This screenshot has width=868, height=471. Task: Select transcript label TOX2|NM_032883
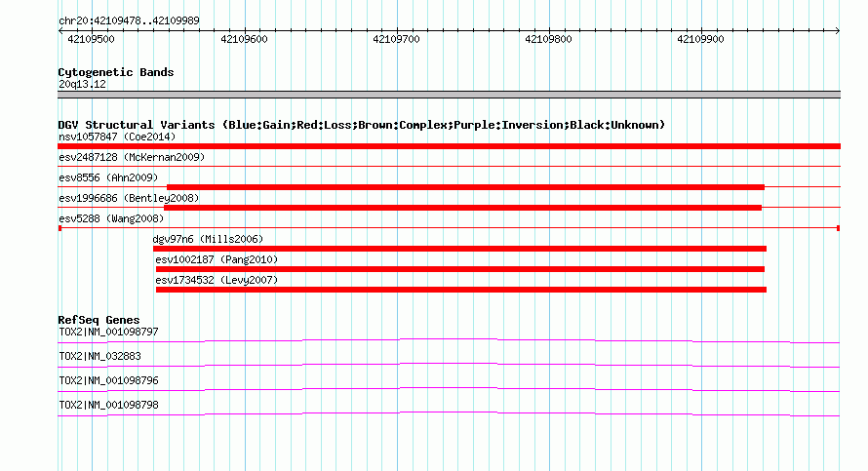(99, 357)
